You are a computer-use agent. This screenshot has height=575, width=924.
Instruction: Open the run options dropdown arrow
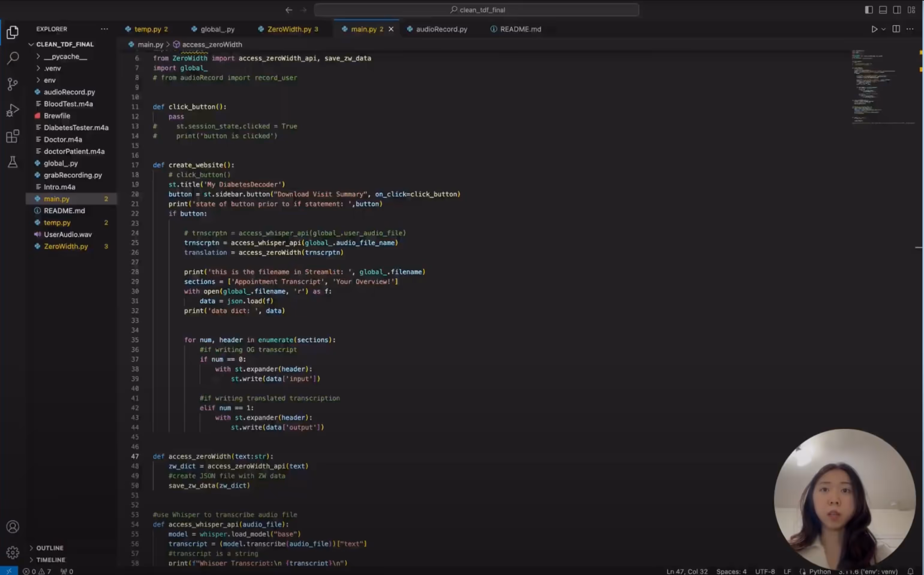click(883, 29)
